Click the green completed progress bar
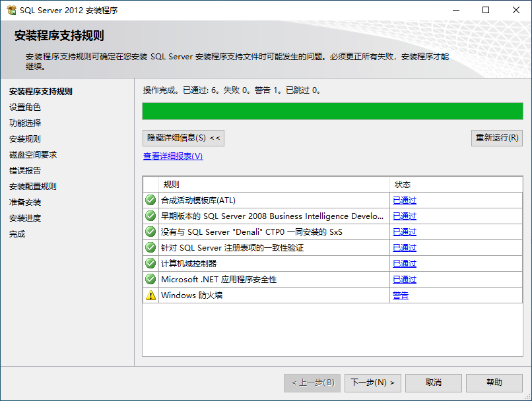This screenshot has width=532, height=401. [333, 111]
